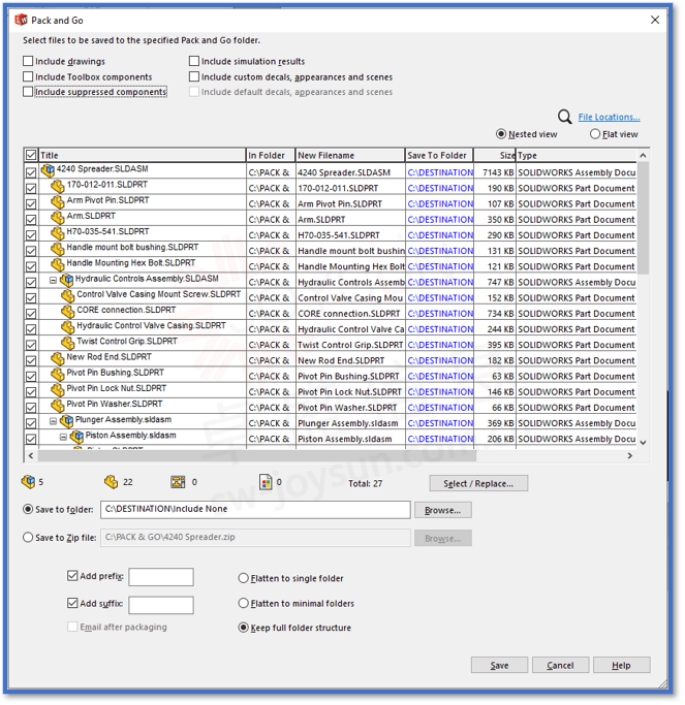Check Include suppressed components

point(28,92)
